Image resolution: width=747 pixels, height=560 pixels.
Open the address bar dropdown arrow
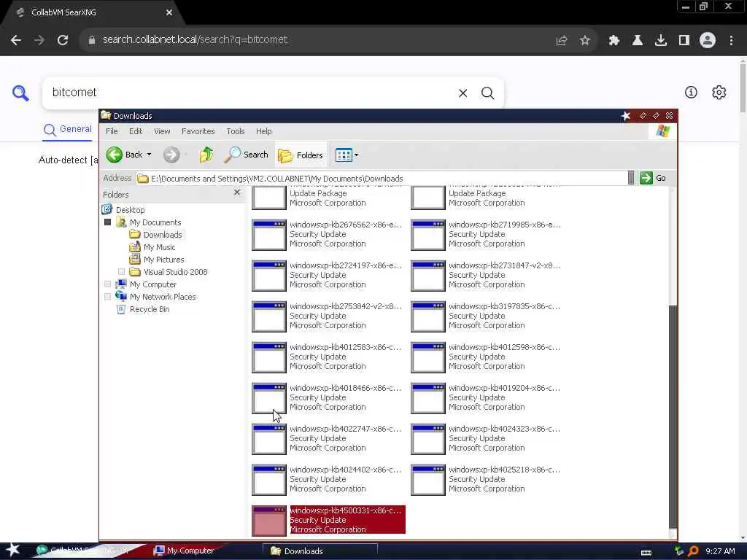pyautogui.click(x=631, y=178)
